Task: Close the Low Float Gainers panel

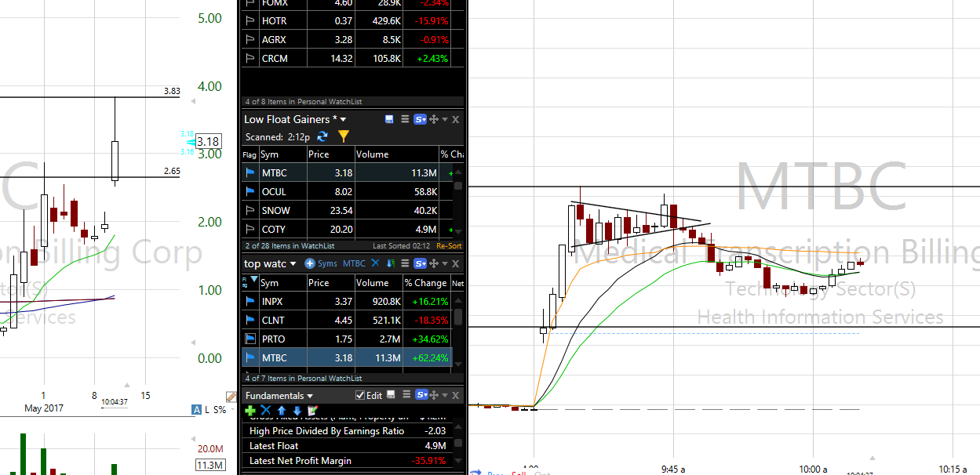Action: [455, 119]
